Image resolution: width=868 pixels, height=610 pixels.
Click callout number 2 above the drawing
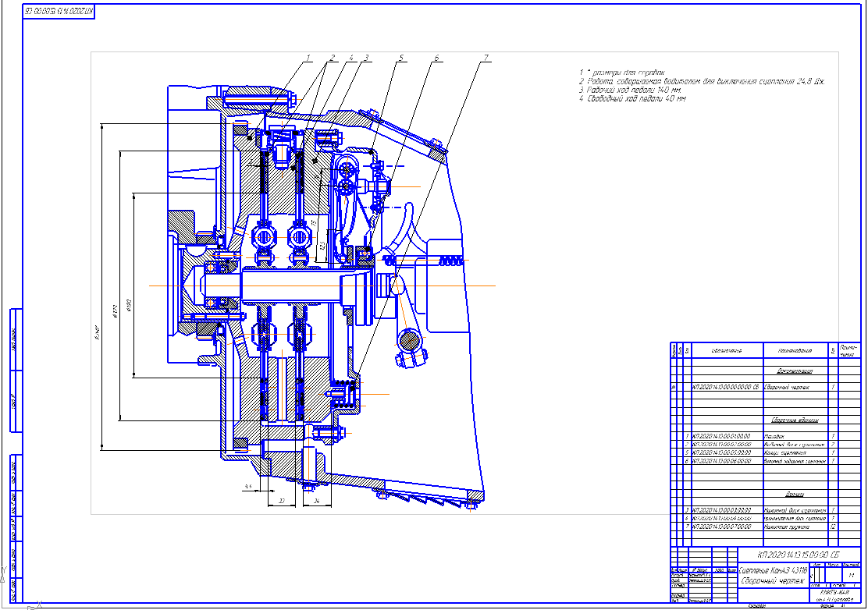point(333,58)
